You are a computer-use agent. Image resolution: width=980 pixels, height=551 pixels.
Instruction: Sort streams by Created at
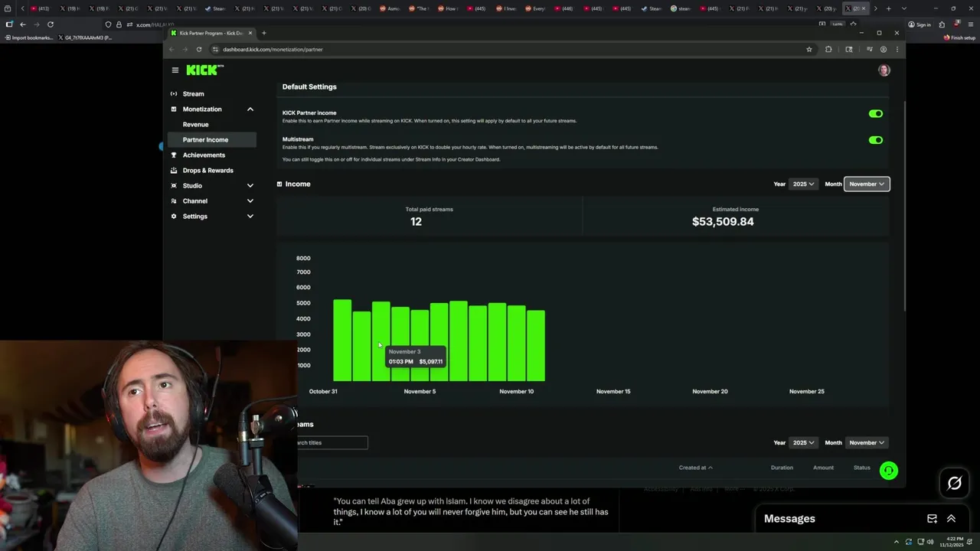[695, 468]
